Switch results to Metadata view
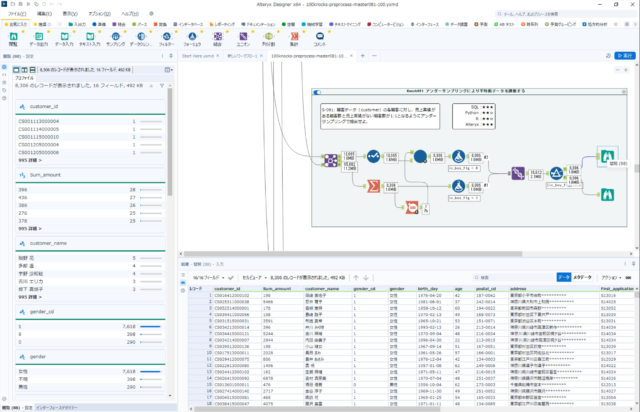The height and width of the screenshot is (412, 640). [x=583, y=276]
